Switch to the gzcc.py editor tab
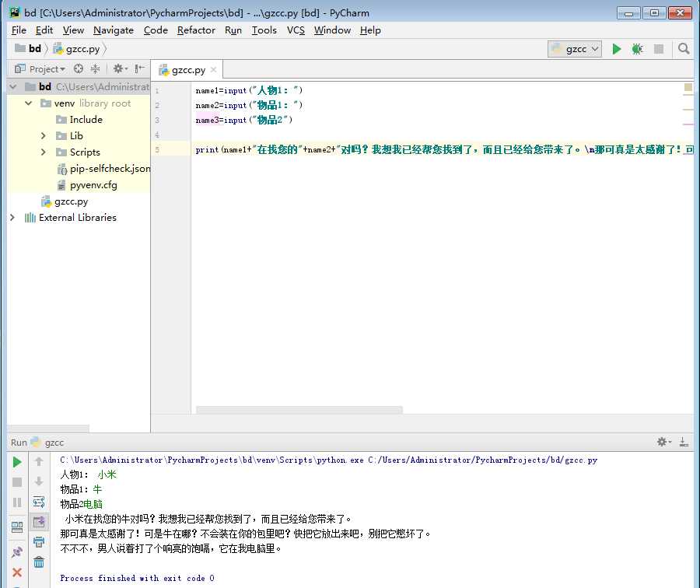 click(x=188, y=70)
